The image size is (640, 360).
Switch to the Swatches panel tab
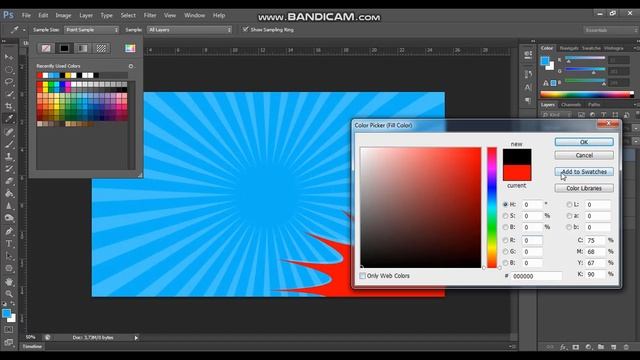[591, 48]
